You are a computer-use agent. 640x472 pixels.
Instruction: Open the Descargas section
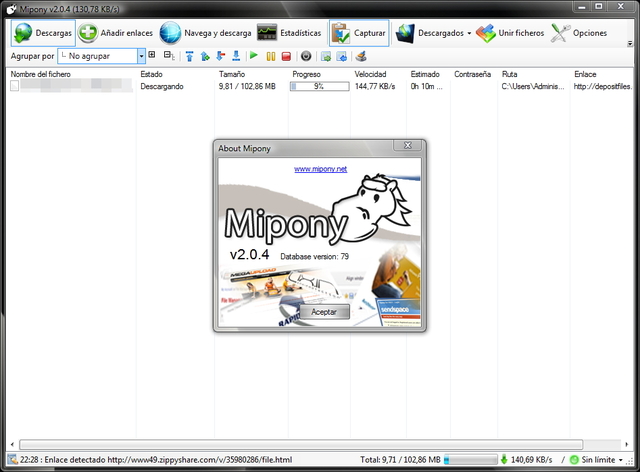coord(43,33)
